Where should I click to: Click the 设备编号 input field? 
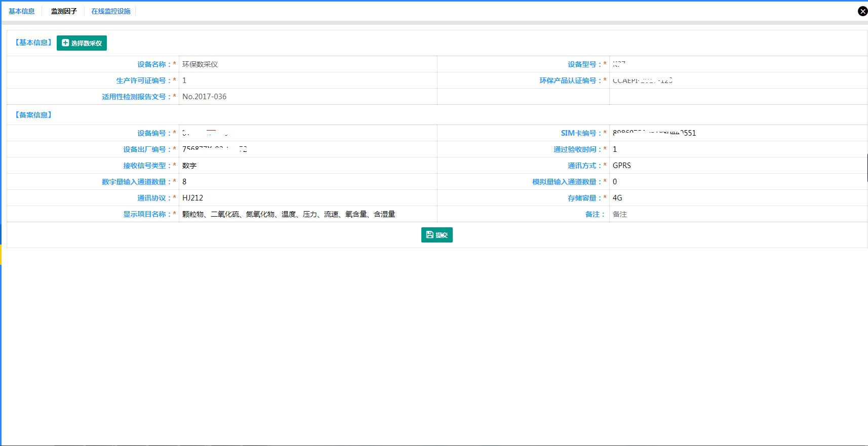coord(307,133)
